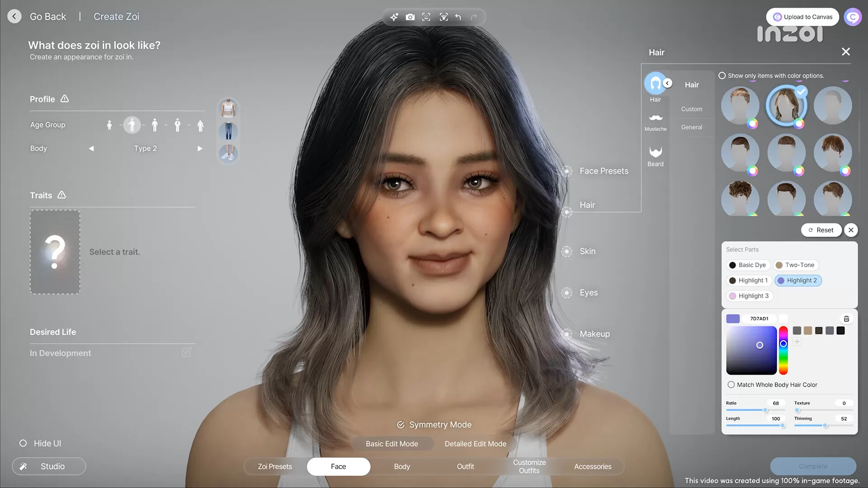The width and height of the screenshot is (868, 488).
Task: Activate the body scan tool
Action: pos(443,17)
